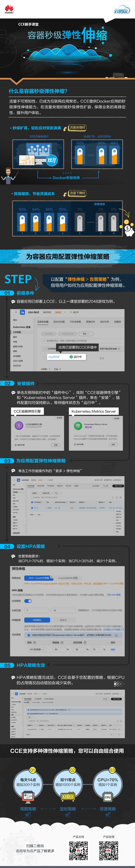Image resolution: width=135 pixels, height=868 pixels.
Task: Tick the table header checkbox in step 03
Action: [x=32, y=502]
